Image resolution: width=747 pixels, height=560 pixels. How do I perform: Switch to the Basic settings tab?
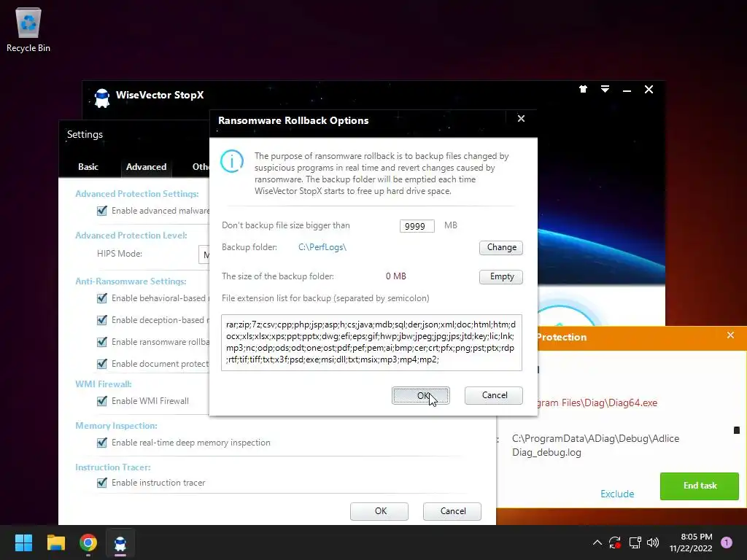[x=88, y=167]
